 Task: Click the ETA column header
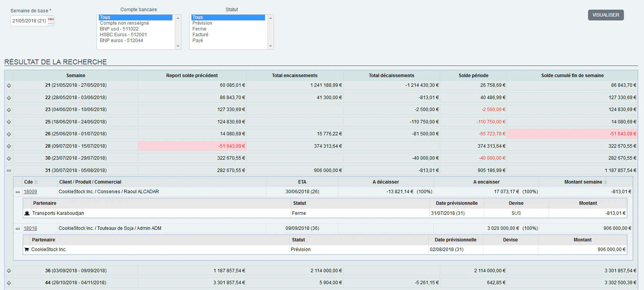coord(302,182)
